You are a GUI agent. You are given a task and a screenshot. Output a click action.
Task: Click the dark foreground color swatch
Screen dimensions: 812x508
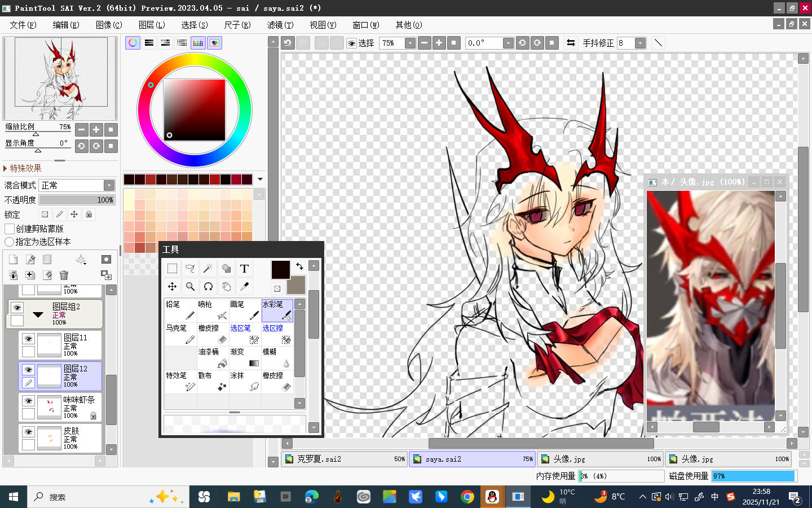[x=280, y=269]
